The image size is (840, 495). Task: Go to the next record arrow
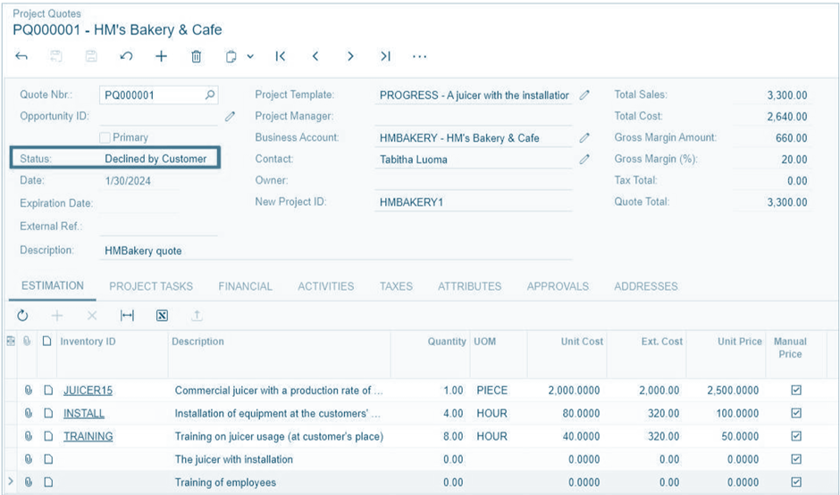click(x=350, y=56)
